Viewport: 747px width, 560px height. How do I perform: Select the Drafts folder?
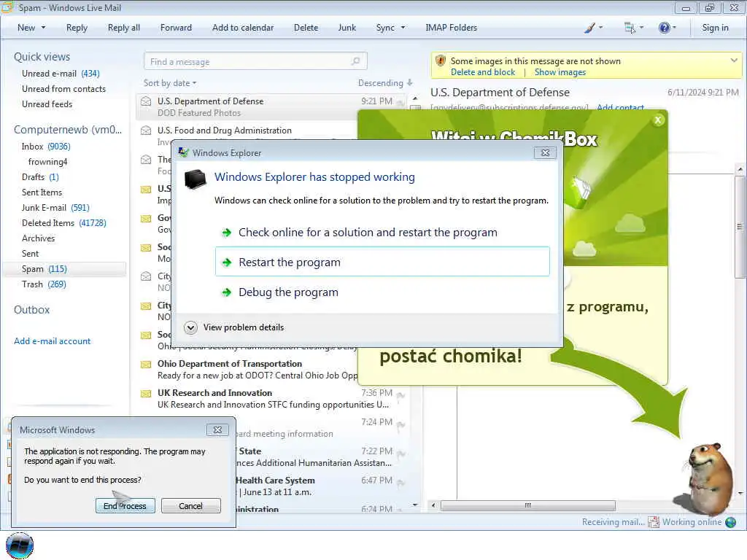pos(40,177)
